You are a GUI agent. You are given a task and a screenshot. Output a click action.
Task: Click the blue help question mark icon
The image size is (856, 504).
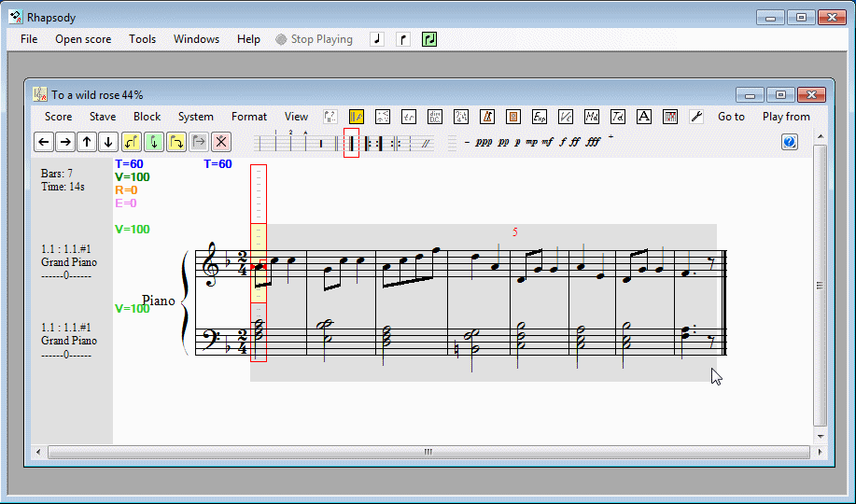(x=790, y=142)
